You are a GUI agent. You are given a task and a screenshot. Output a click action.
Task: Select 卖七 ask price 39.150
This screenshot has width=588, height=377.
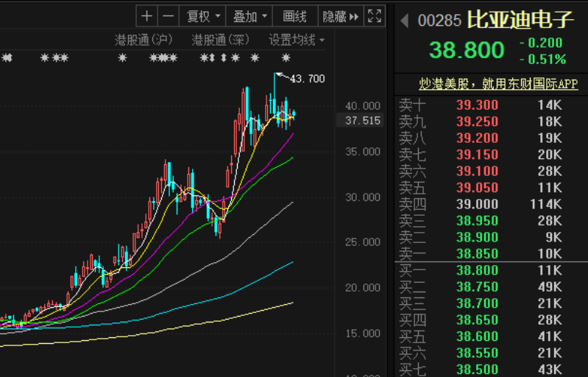tap(477, 155)
